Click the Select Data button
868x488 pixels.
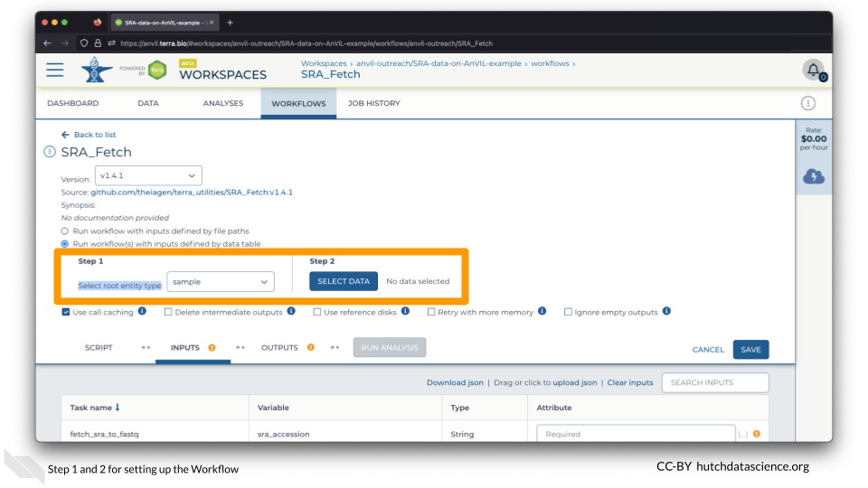pyautogui.click(x=344, y=281)
